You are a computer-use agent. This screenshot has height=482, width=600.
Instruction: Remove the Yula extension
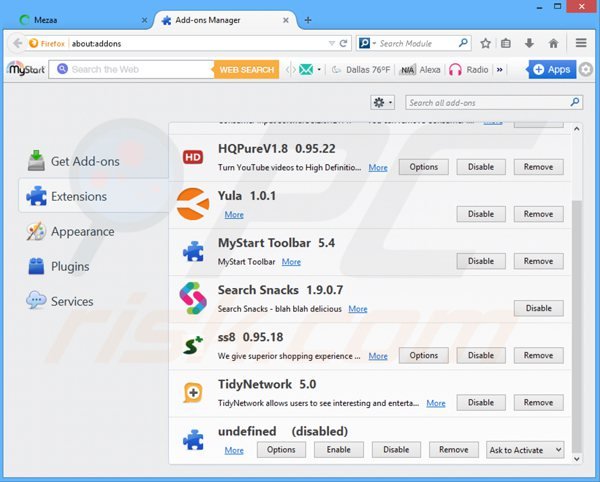[538, 214]
